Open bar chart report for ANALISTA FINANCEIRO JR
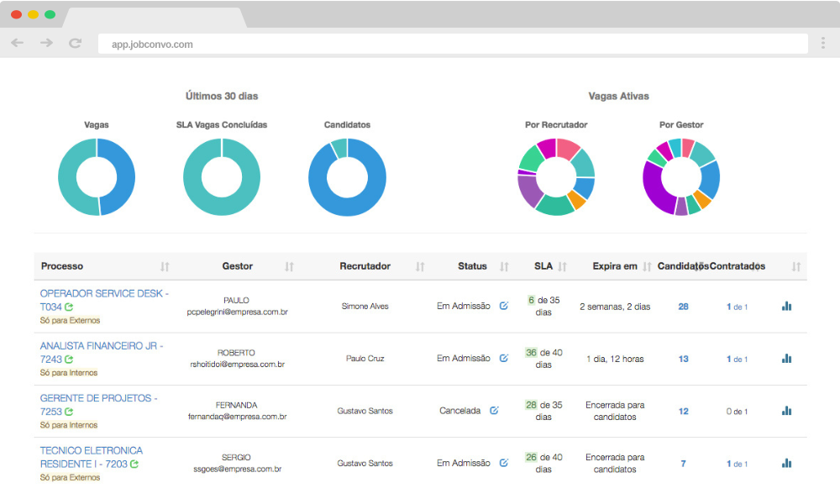The height and width of the screenshot is (504, 840). pos(785,356)
